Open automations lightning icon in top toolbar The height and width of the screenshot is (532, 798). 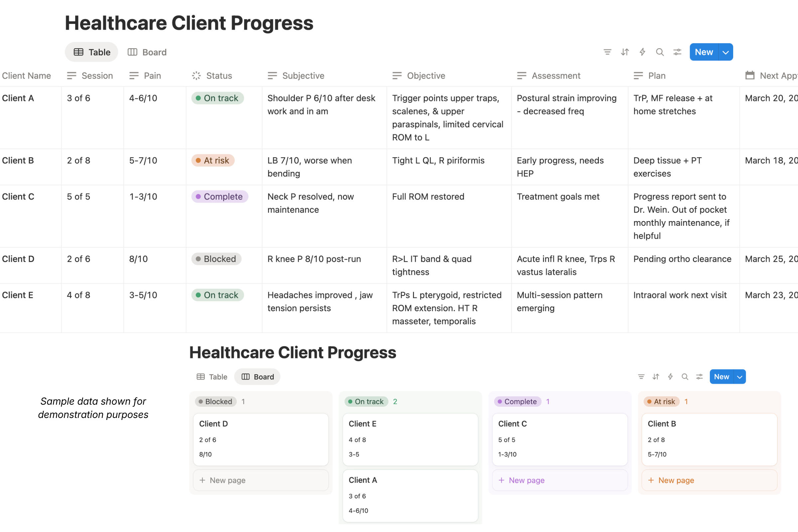[x=642, y=52]
